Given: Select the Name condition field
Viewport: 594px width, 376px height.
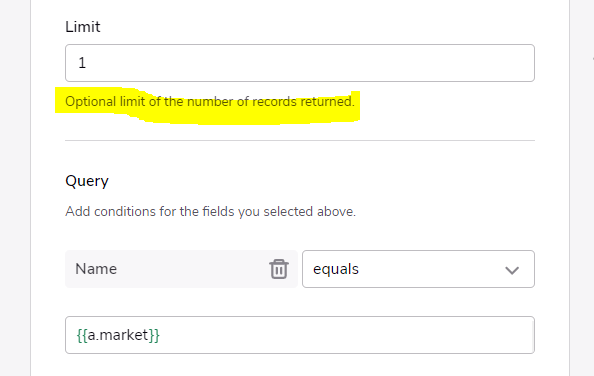Looking at the screenshot, I should 181,269.
